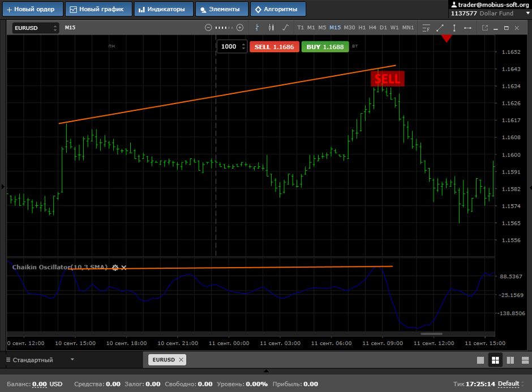The width and height of the screenshot is (532, 392).
Task: Click BUY 1.1688 button
Action: pos(325,47)
